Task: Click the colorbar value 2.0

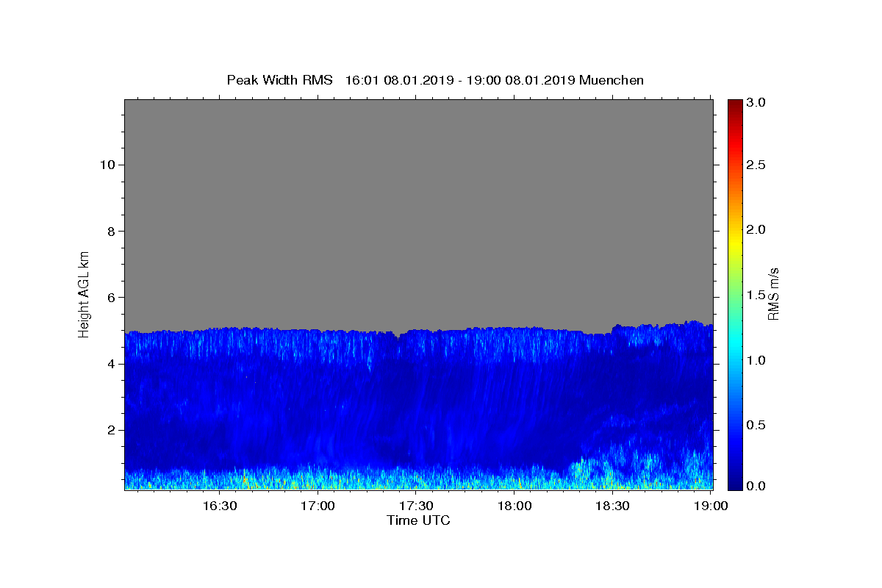Action: [x=756, y=229]
